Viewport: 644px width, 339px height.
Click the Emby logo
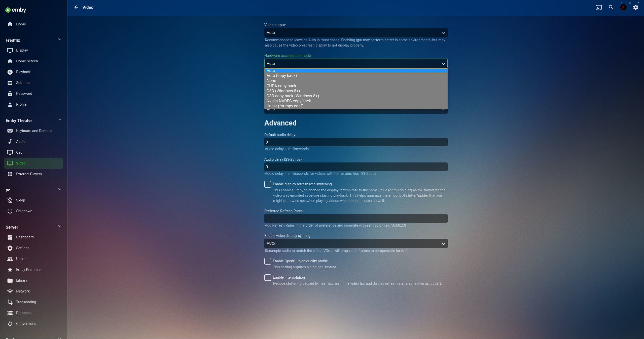pyautogui.click(x=16, y=10)
